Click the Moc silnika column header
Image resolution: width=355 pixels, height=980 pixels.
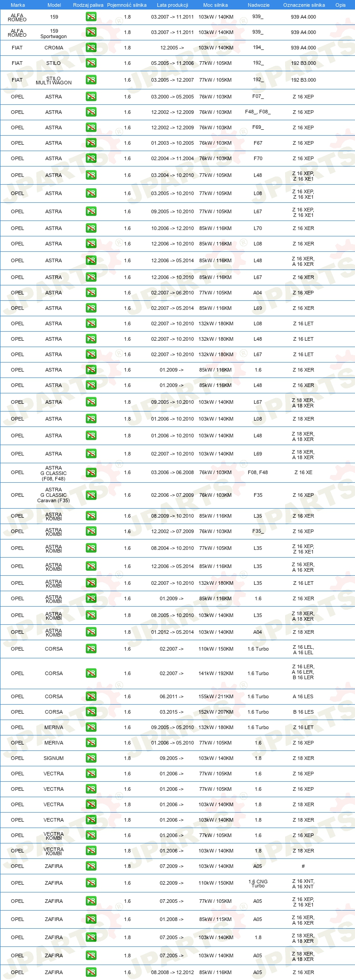[x=216, y=5]
